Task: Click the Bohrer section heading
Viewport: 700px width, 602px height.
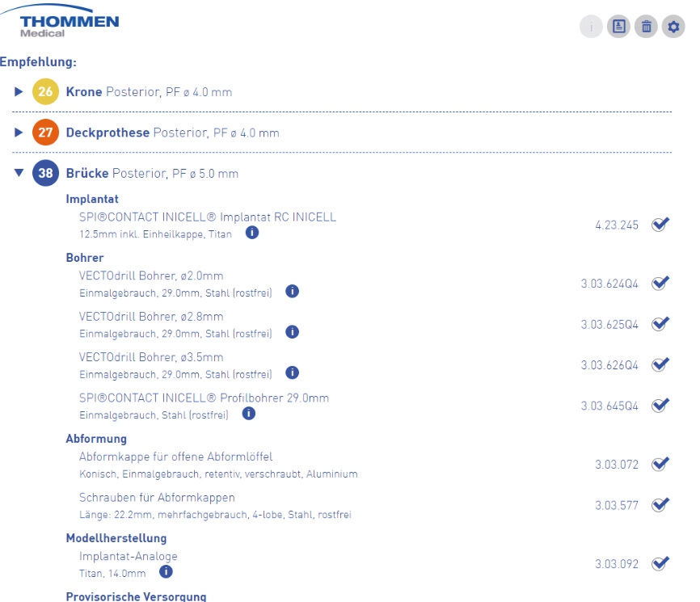Action: click(85, 258)
